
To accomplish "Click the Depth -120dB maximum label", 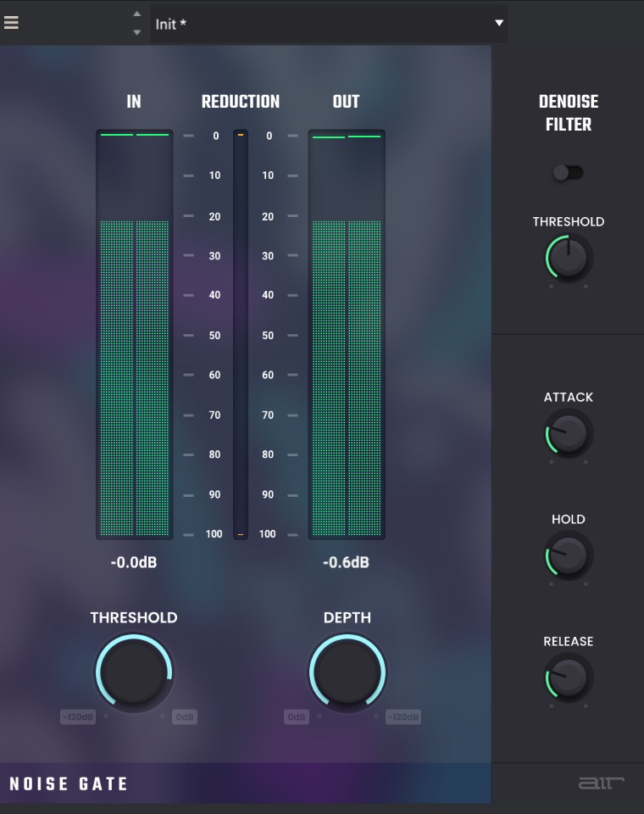I will (403, 717).
